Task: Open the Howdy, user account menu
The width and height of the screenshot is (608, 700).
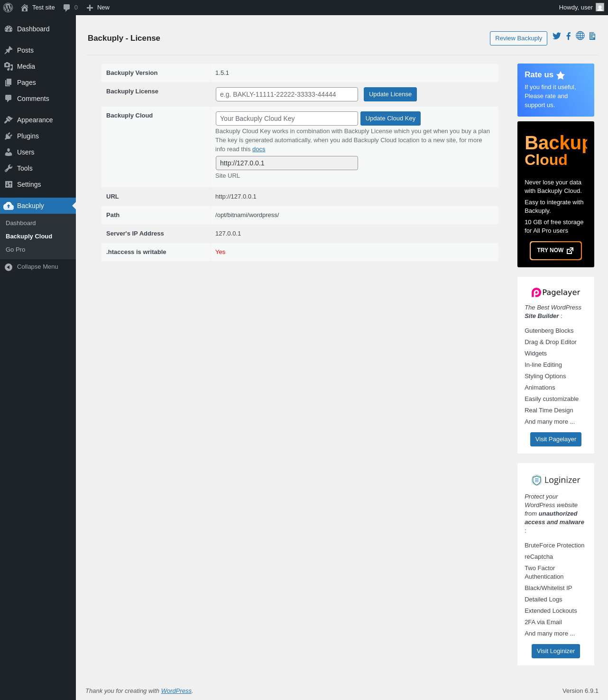Action: point(576,8)
